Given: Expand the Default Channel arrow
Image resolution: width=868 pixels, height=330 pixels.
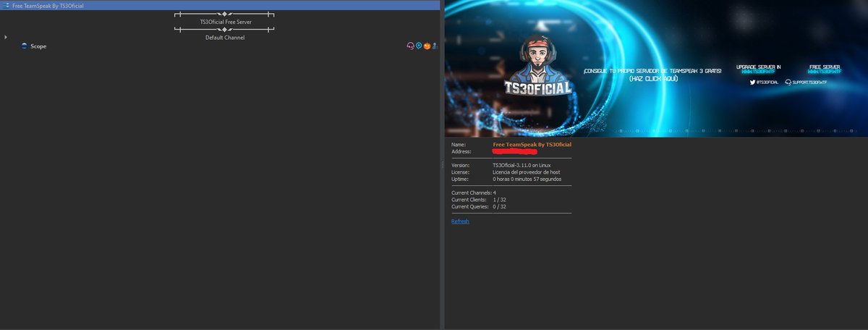Looking at the screenshot, I should click(x=5, y=37).
